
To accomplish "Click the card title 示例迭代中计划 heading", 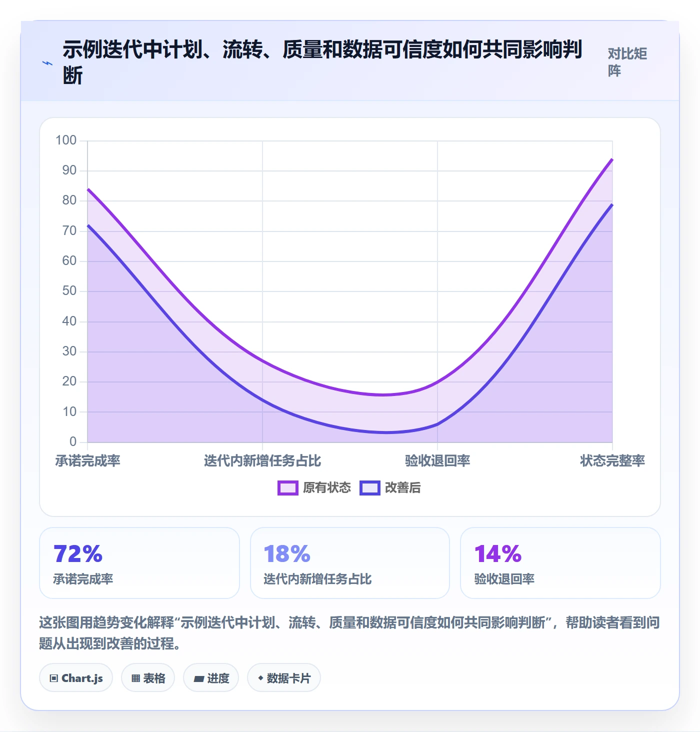I will pyautogui.click(x=322, y=62).
